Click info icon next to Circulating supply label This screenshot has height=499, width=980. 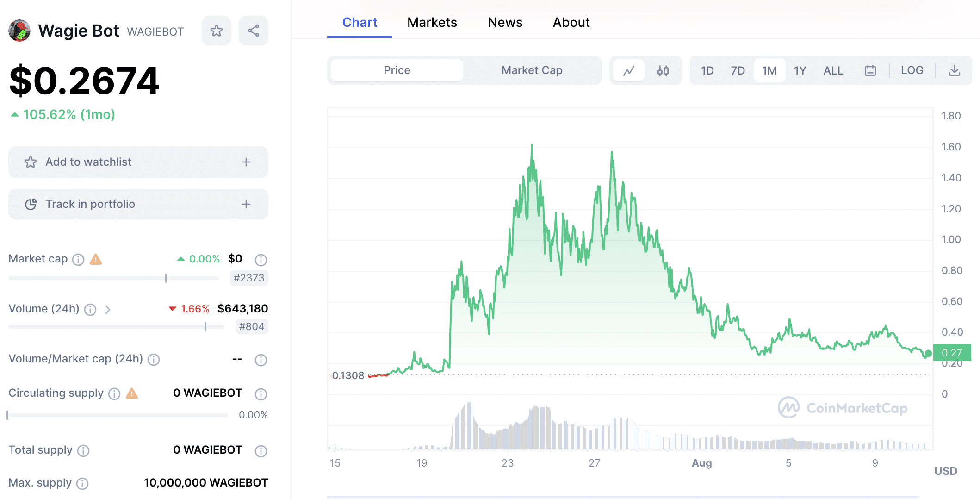coord(114,393)
